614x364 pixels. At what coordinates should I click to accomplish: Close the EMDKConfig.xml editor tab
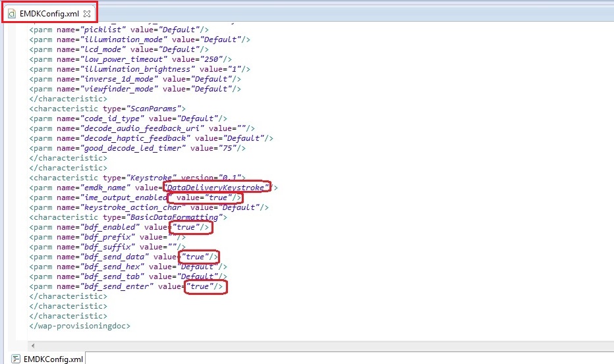88,13
